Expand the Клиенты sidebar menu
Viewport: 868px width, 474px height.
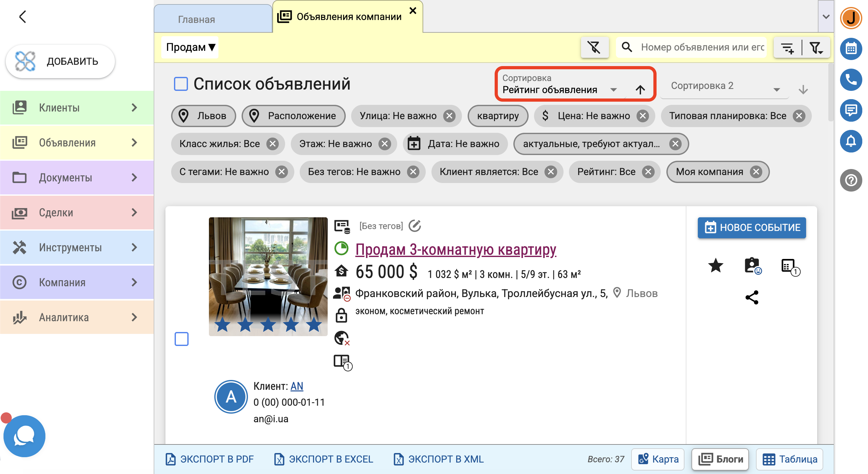[x=77, y=108]
